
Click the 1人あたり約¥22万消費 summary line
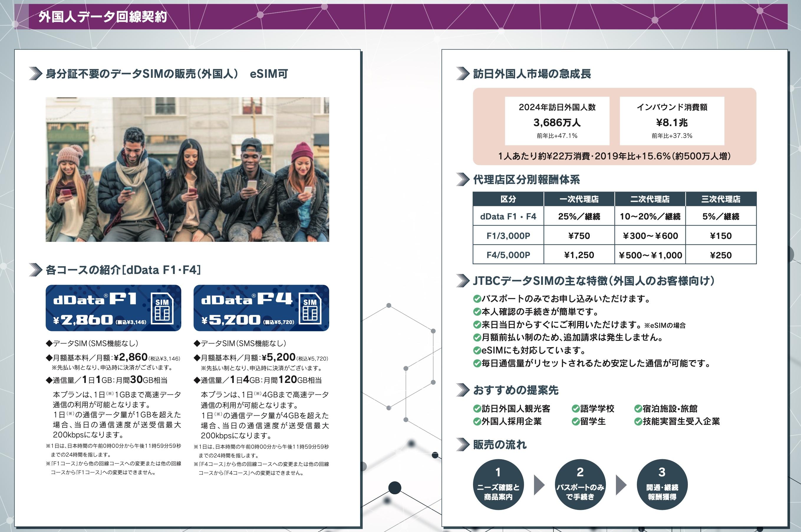pos(614,156)
